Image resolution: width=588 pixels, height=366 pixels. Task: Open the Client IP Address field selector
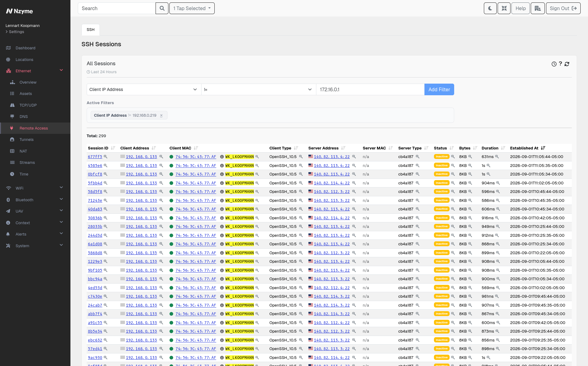pos(144,89)
